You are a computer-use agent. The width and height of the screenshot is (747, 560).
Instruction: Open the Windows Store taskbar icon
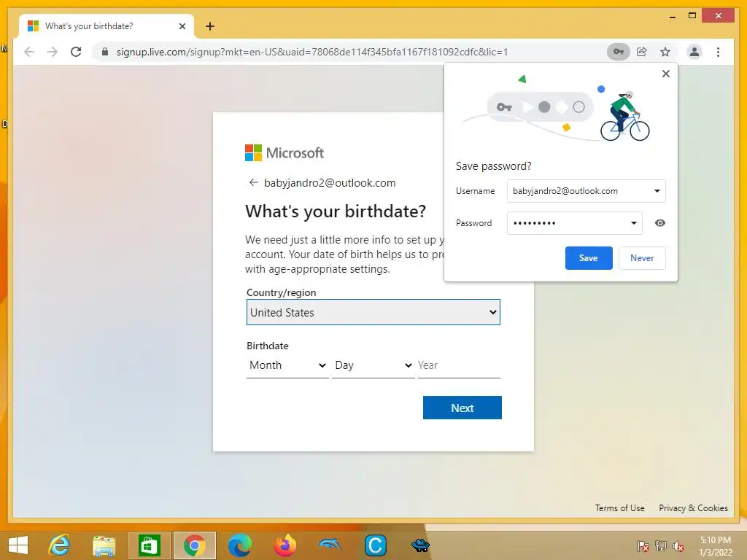pos(149,545)
